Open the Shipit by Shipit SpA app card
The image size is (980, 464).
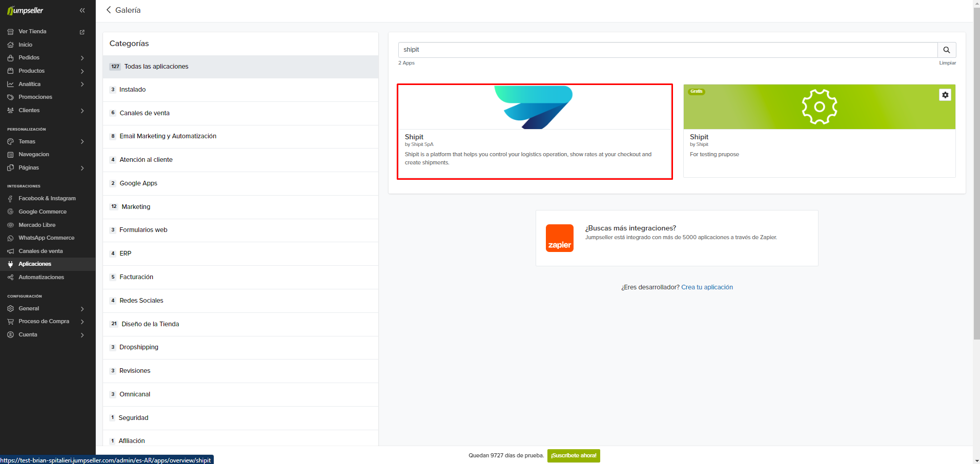click(535, 132)
